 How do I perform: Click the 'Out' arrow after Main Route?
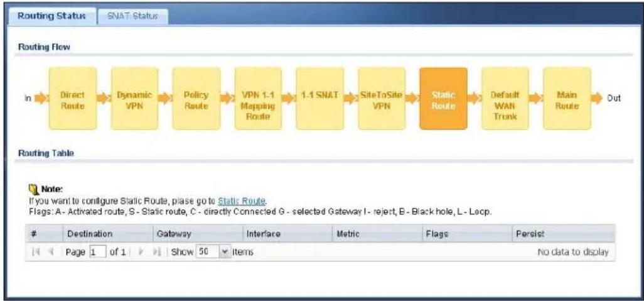pyautogui.click(x=597, y=99)
